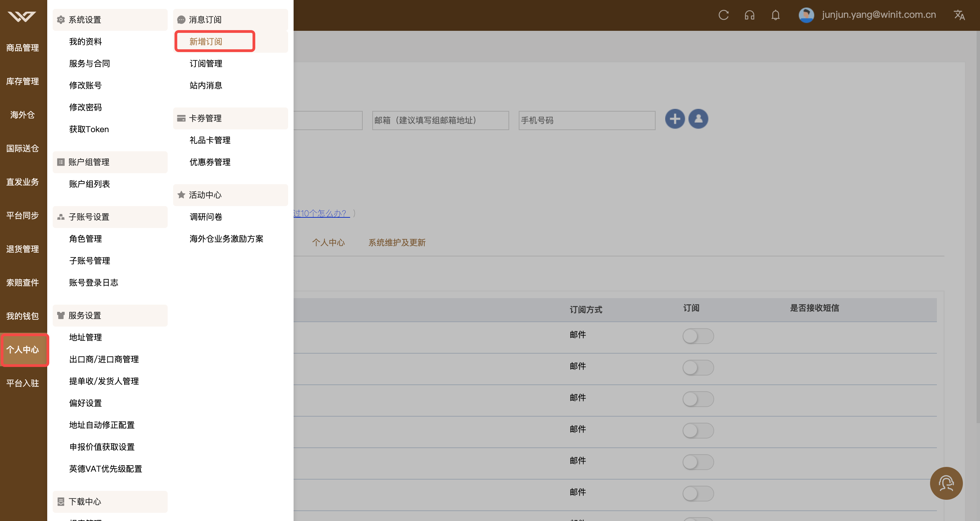
Task: Open 角色管理 page
Action: (86, 239)
